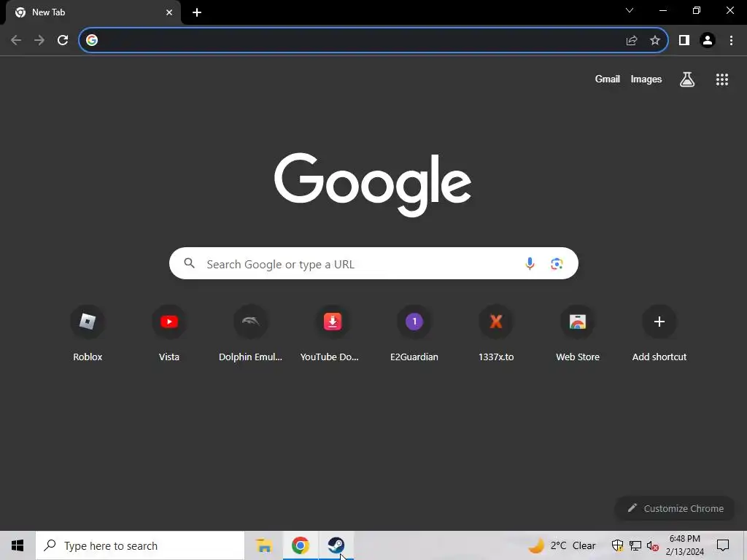The image size is (747, 560).
Task: Open the YouTube Downloader shortcut
Action: (333, 333)
